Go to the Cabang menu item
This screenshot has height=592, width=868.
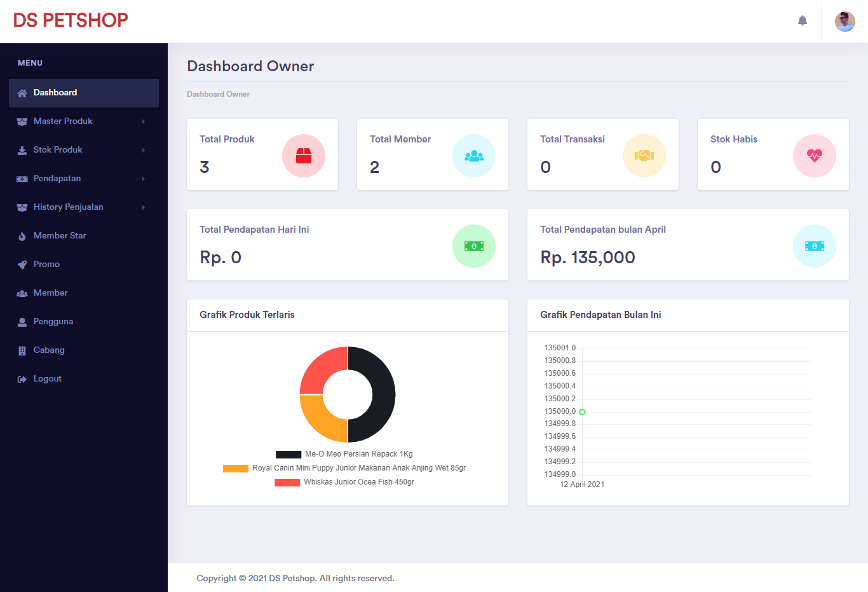(49, 350)
